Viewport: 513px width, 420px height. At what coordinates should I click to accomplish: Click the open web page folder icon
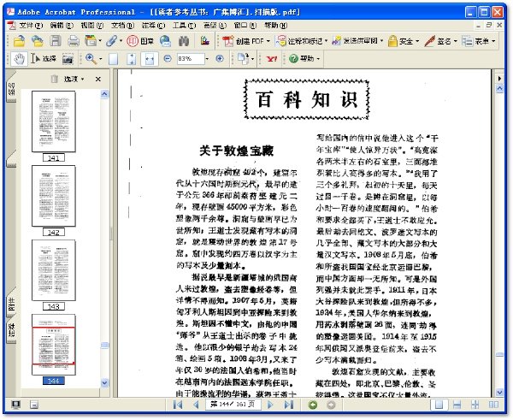pos(38,41)
